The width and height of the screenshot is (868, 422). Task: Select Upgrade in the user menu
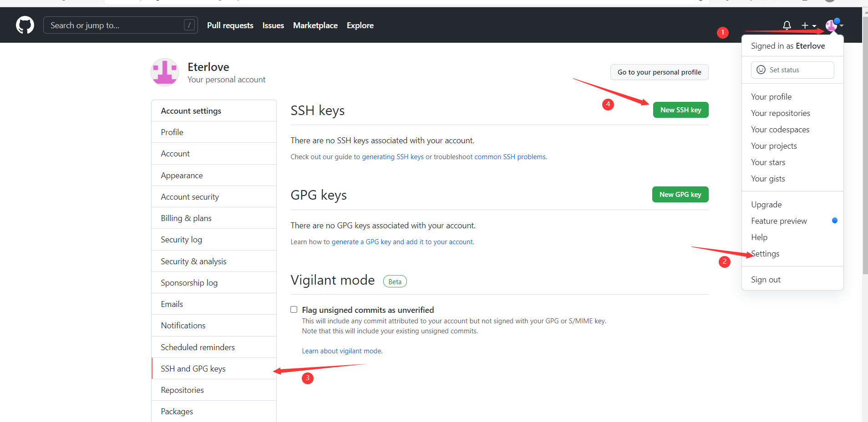[792, 205]
